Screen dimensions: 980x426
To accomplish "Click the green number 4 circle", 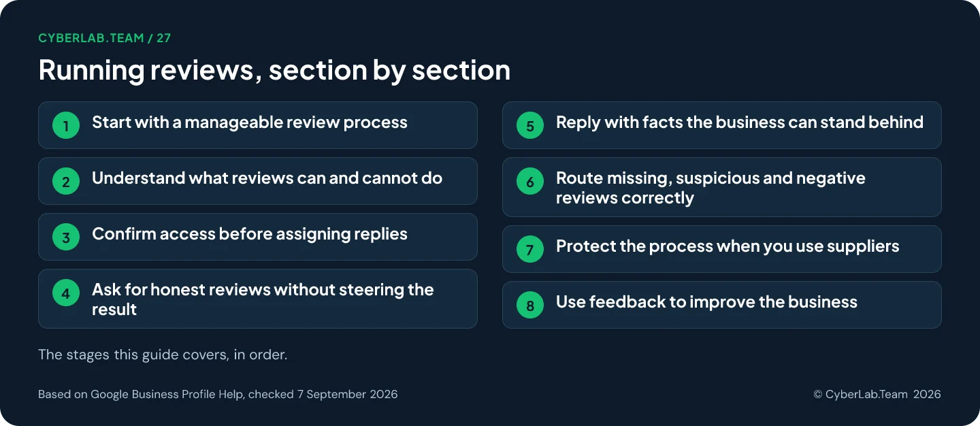I will pyautogui.click(x=66, y=293).
